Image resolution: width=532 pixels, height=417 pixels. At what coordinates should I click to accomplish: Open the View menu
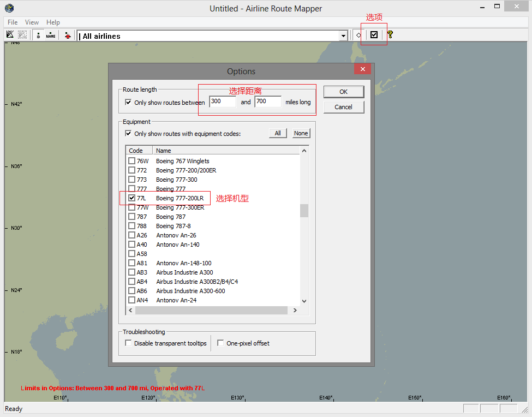coord(32,22)
